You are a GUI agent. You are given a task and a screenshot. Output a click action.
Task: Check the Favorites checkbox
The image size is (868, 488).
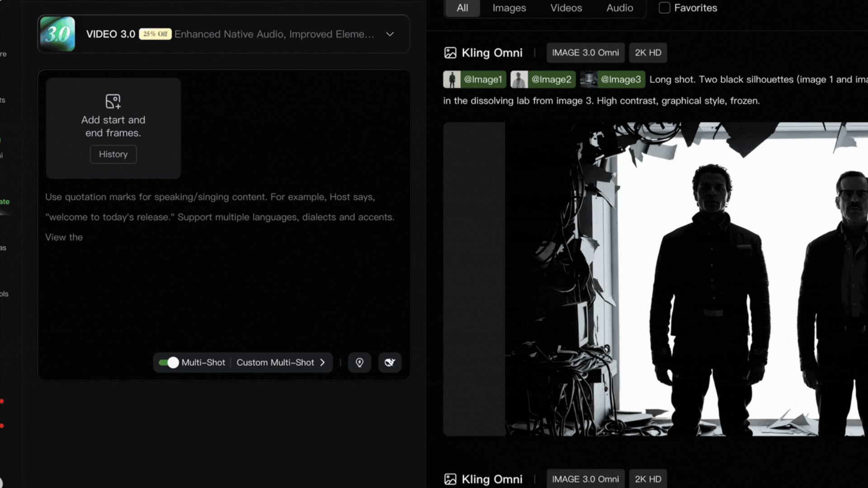click(664, 8)
